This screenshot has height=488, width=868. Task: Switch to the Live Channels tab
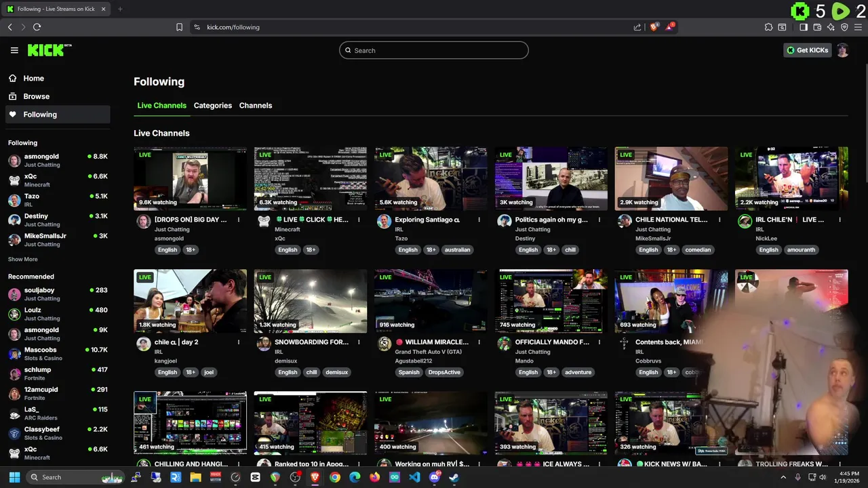[x=161, y=106]
